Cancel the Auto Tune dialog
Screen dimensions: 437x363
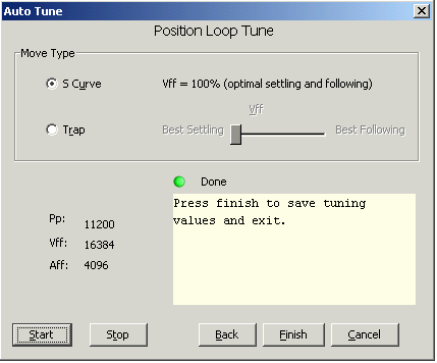pyautogui.click(x=365, y=334)
